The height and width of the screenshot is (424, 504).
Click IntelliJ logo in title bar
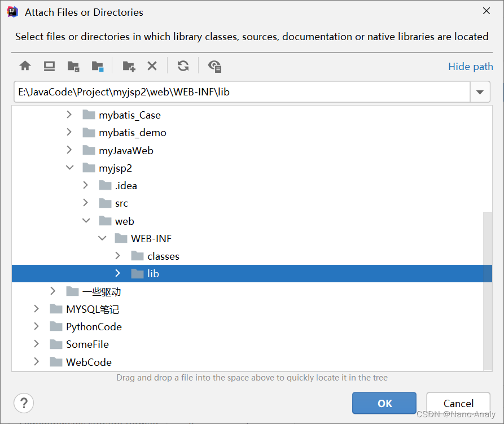(12, 12)
